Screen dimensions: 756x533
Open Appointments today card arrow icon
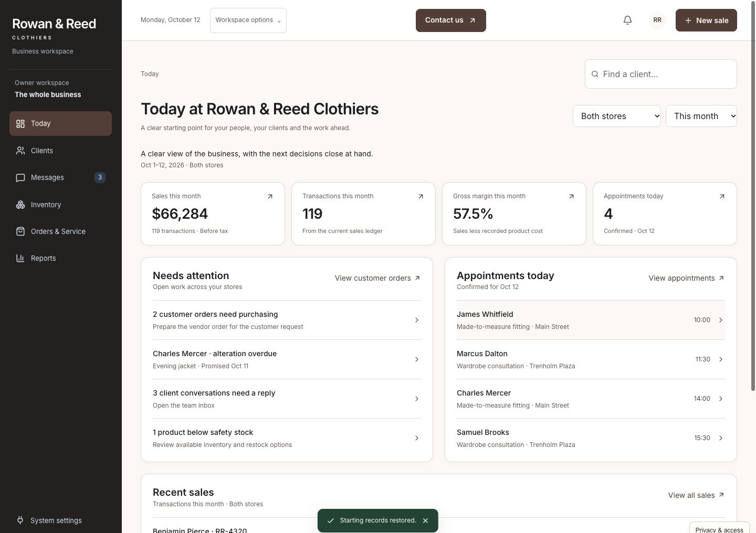point(722,196)
